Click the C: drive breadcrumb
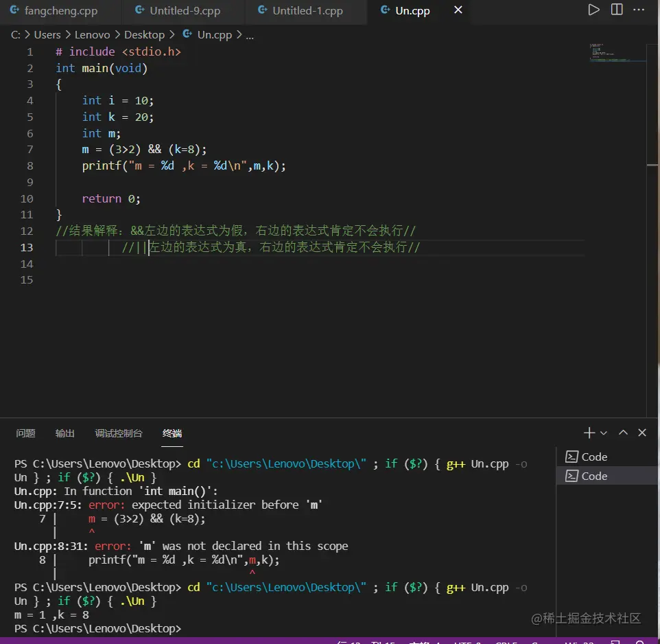 click(x=16, y=35)
